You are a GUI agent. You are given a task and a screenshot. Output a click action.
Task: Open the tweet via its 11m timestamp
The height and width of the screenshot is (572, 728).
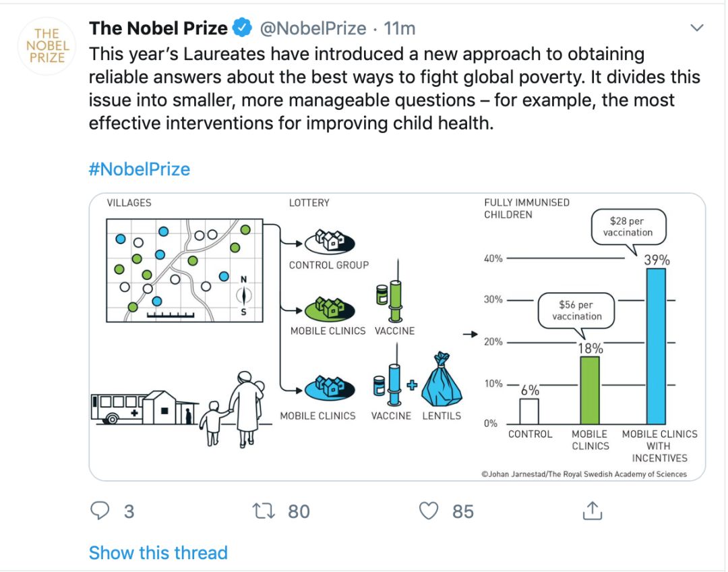(x=400, y=28)
